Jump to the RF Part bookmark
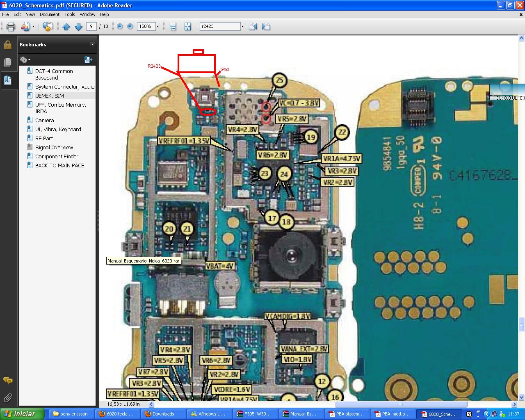The width and height of the screenshot is (525, 420). click(x=44, y=138)
